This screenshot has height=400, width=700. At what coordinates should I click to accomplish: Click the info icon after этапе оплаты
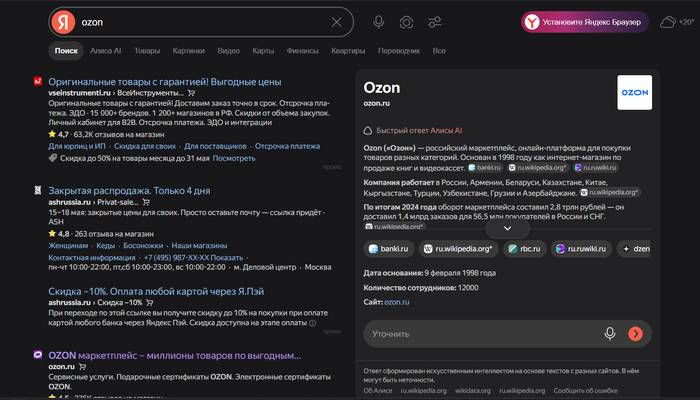point(313,323)
